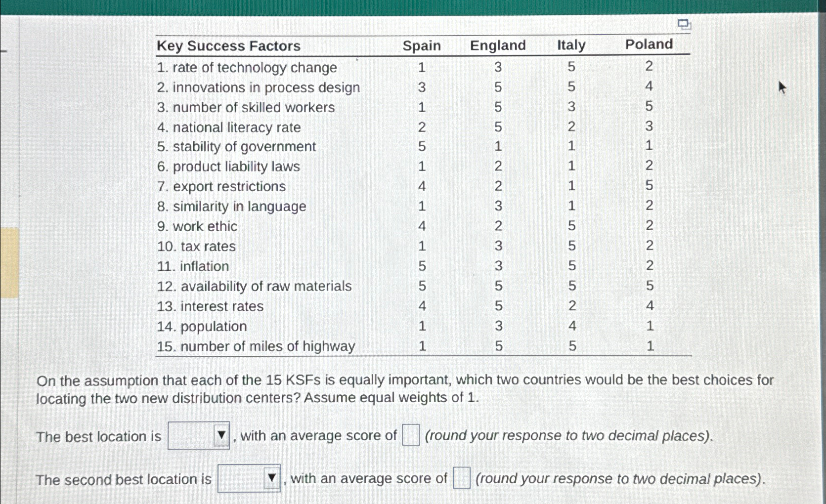This screenshot has height=504, width=826.
Task: Select the availability of raw materials row
Action: (x=254, y=286)
